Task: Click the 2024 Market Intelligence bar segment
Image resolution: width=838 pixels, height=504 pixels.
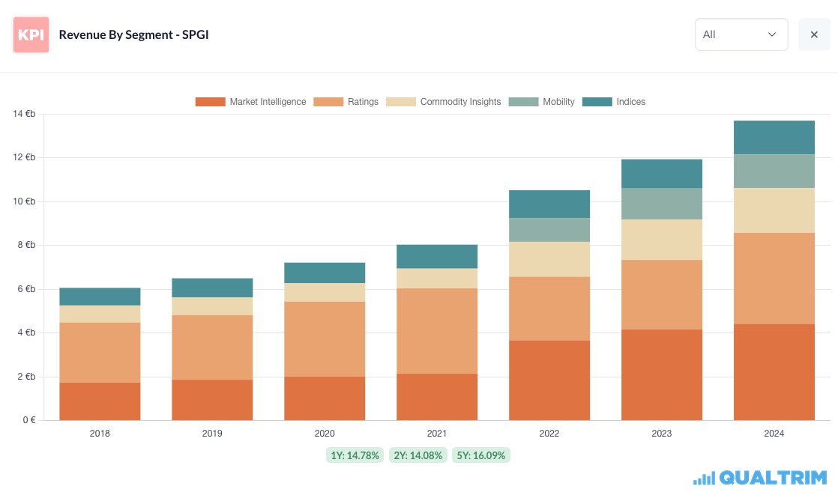Action: [774, 372]
